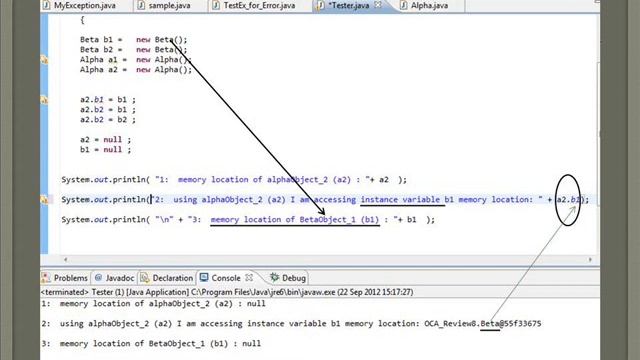This screenshot has width=640, height=360.
Task: Click the Javadoc @ icon
Action: 98,278
